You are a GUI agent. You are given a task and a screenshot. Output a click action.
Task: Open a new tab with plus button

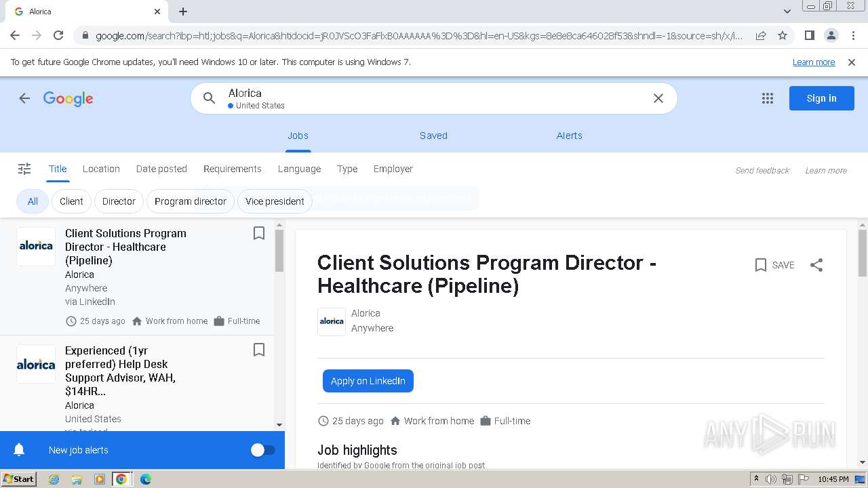[183, 12]
